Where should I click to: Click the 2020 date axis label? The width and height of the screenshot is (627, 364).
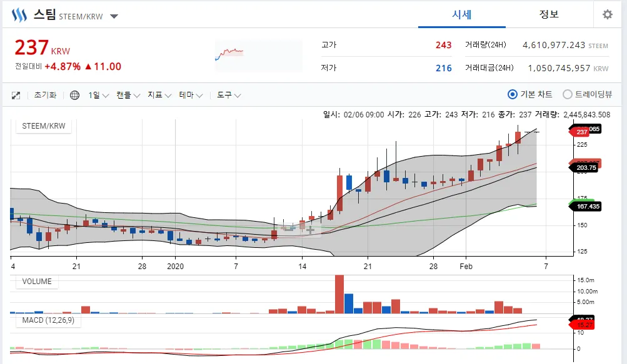(175, 266)
